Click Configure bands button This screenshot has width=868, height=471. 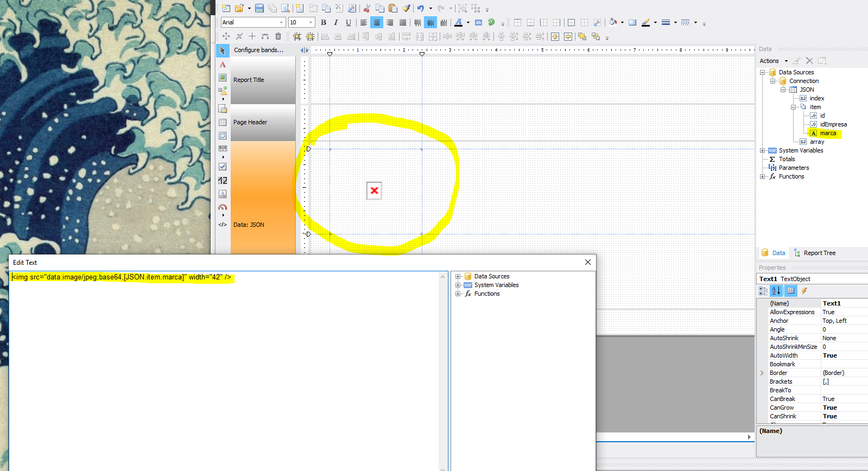pos(258,50)
